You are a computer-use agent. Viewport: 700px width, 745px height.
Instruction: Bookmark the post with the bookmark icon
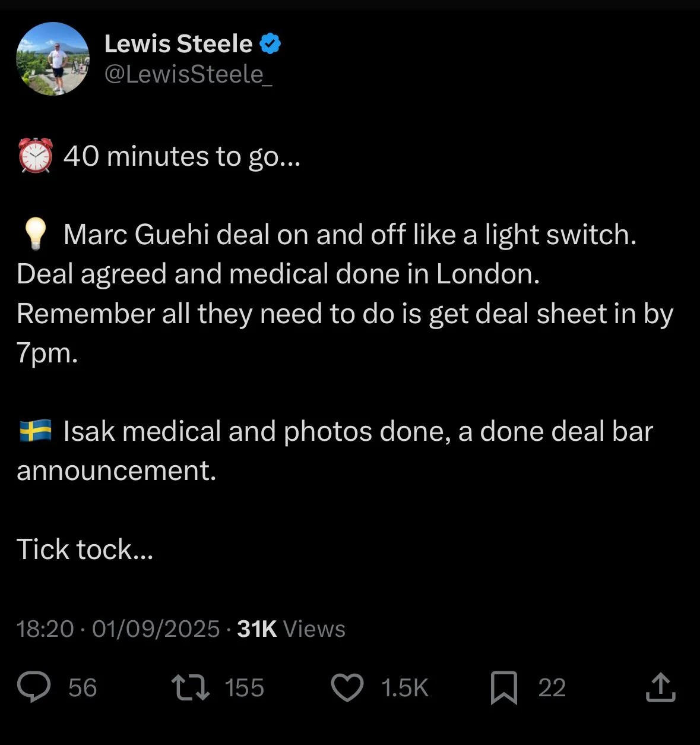(x=504, y=687)
